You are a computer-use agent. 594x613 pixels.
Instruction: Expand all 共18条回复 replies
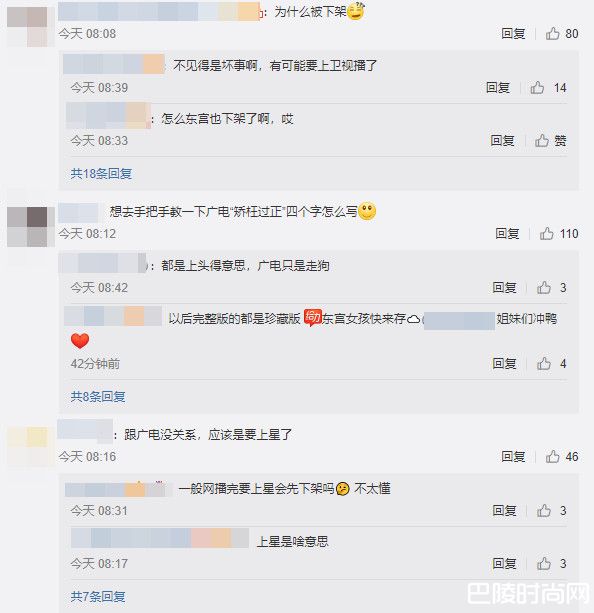(x=101, y=174)
